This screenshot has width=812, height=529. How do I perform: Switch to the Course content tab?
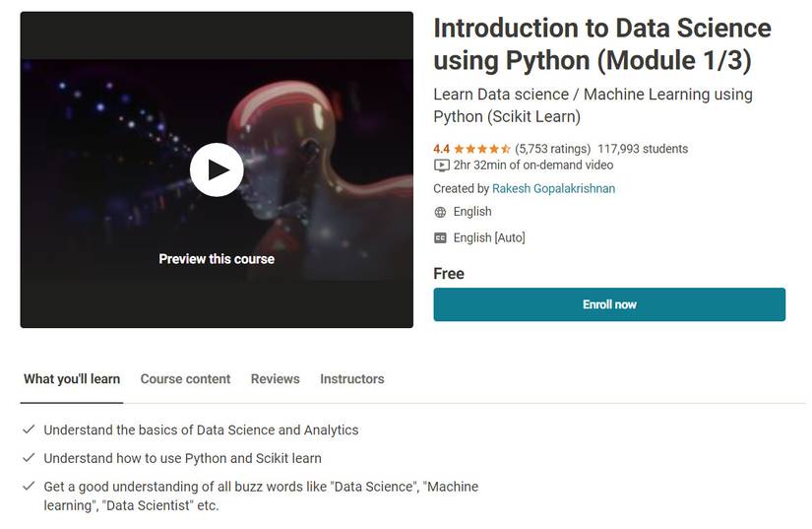click(185, 378)
